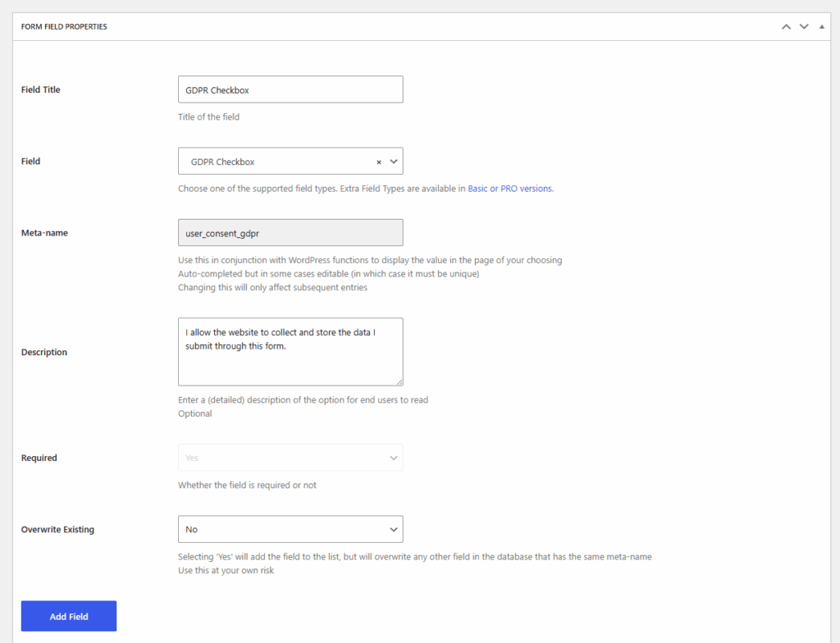Click the Add Field button
840x643 pixels.
pyautogui.click(x=68, y=615)
